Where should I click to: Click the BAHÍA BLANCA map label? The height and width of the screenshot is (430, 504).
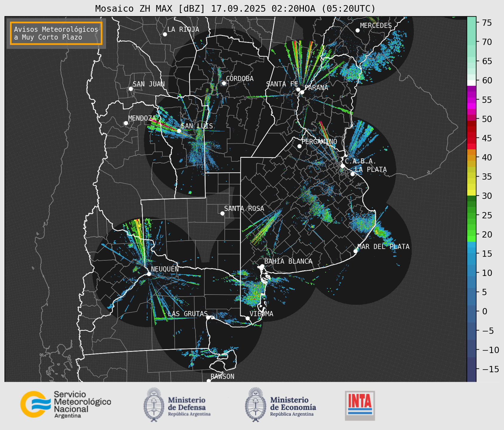click(x=288, y=261)
